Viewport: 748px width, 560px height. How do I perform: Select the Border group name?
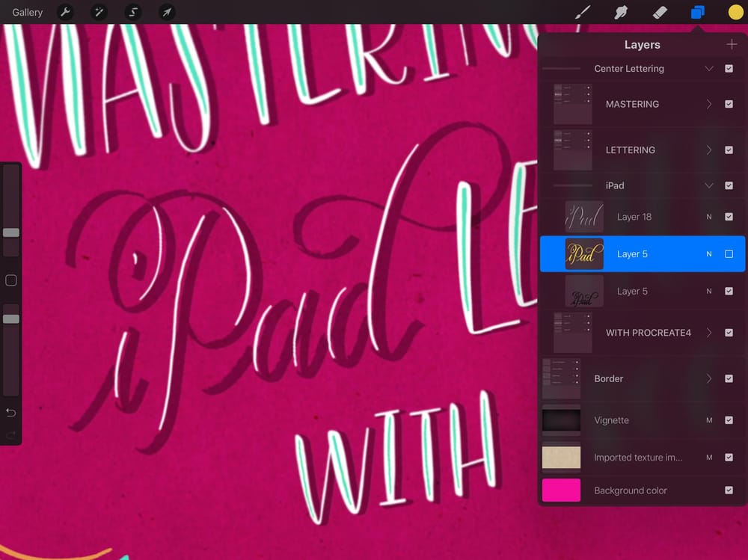609,378
